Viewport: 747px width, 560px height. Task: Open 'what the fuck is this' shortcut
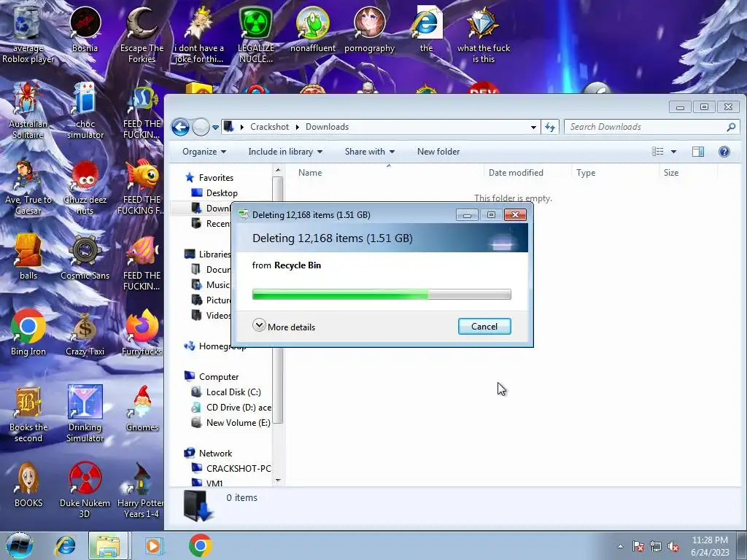(484, 34)
